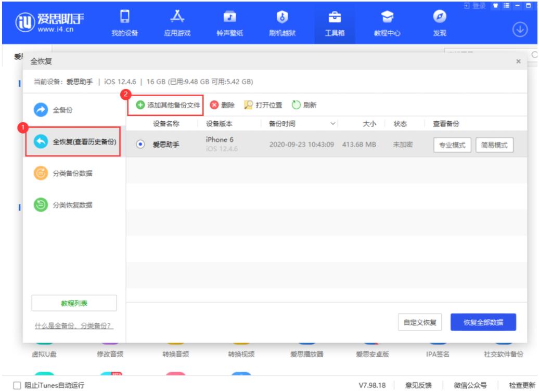Open 发现 discover compass icon
The height and width of the screenshot is (392, 539).
439,22
